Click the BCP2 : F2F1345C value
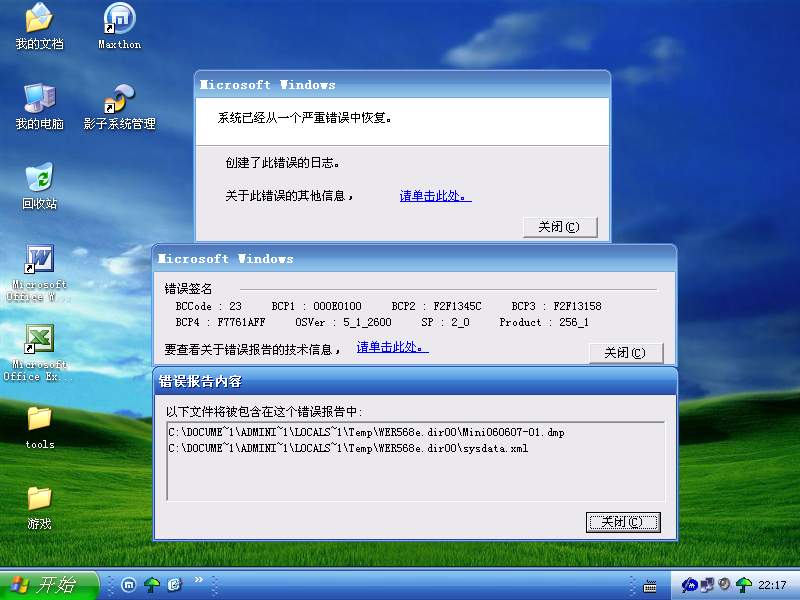Viewport: 800px width, 600px height. tap(436, 306)
